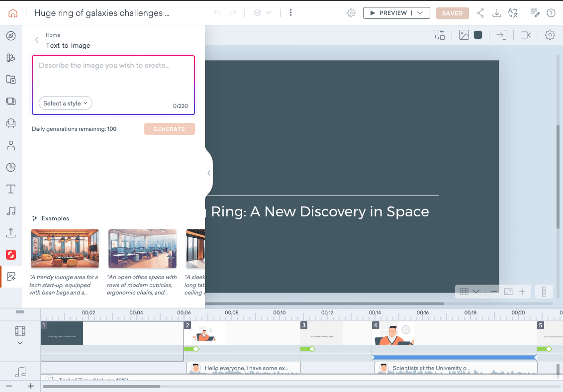Zoom in the canvas with plus
The image size is (563, 392).
pyautogui.click(x=522, y=292)
